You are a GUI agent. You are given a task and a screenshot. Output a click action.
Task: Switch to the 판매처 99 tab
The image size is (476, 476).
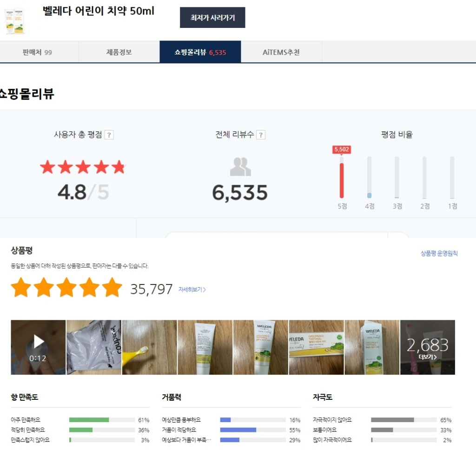tap(37, 52)
